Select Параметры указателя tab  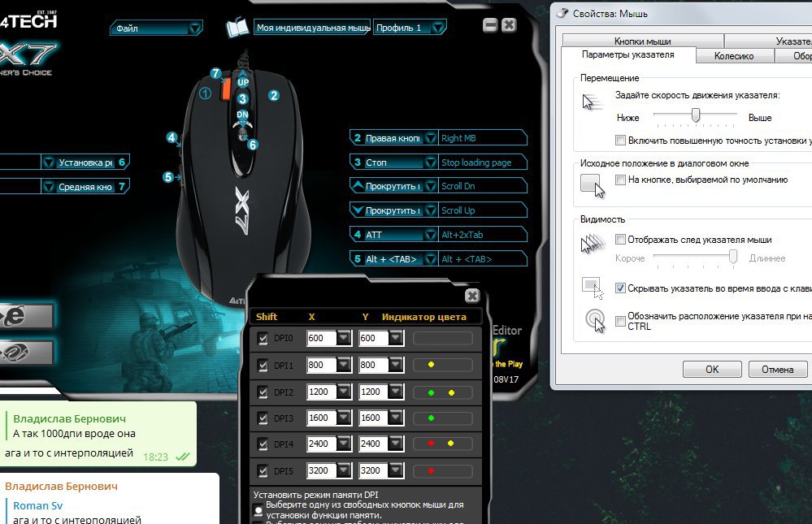point(628,54)
